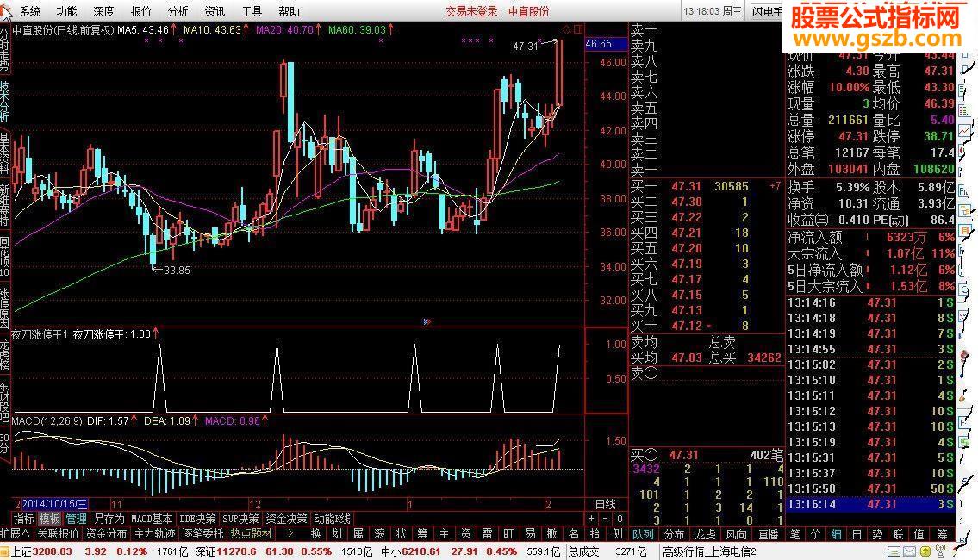Click the envelope message icon in status bar
Viewport: 978px width, 560px height.
909,552
